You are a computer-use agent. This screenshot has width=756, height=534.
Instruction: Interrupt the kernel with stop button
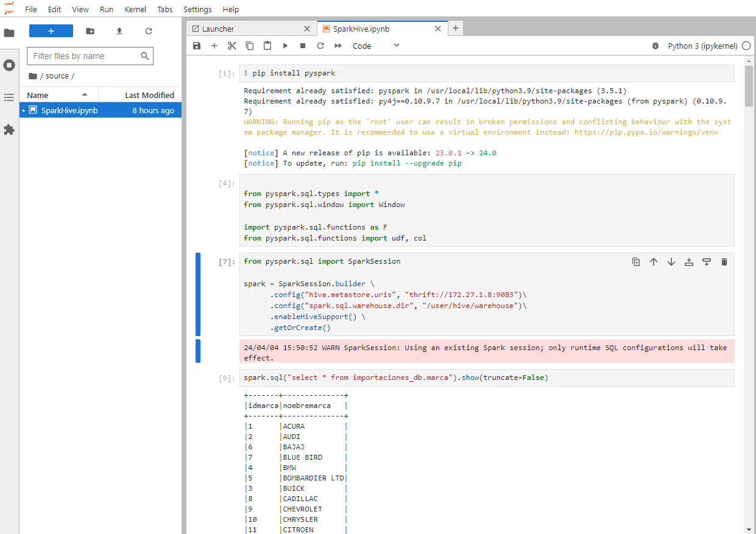tap(303, 46)
